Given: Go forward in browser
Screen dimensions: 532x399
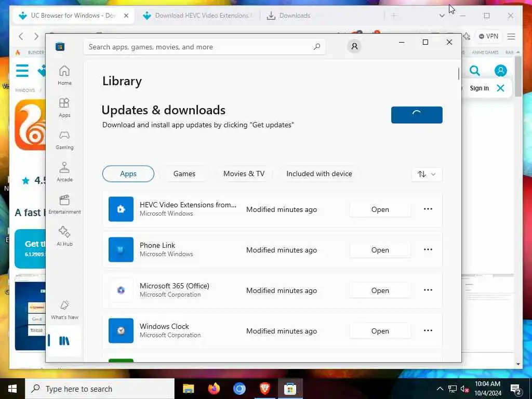Looking at the screenshot, I should pyautogui.click(x=36, y=36).
